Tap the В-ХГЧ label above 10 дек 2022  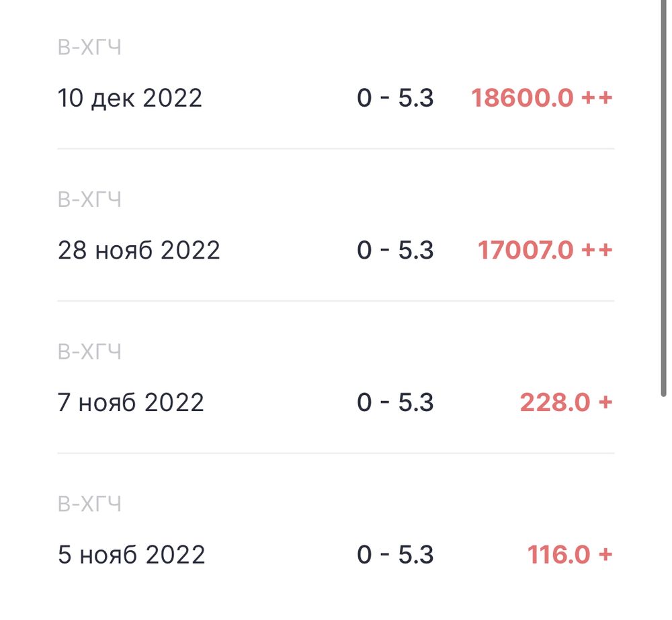click(89, 48)
